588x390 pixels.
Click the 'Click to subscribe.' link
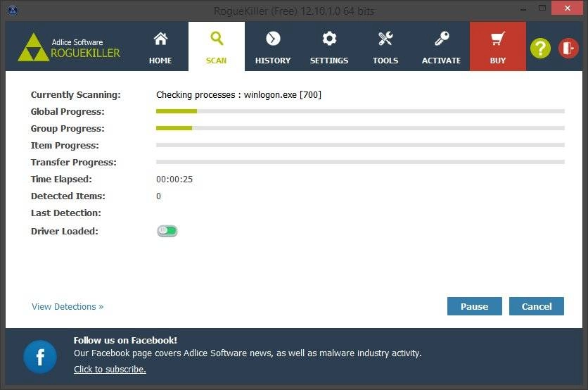(110, 370)
